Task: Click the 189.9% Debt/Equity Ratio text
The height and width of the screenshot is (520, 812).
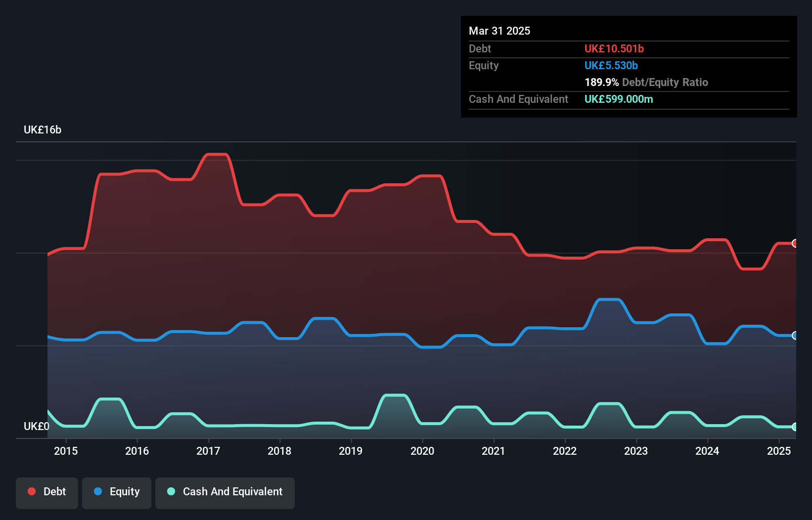Action: pos(646,82)
